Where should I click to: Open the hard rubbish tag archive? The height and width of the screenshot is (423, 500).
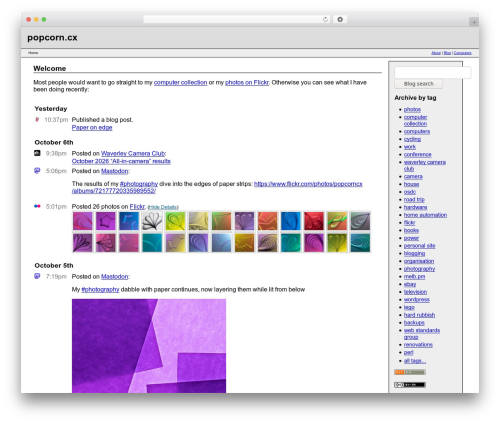click(419, 315)
